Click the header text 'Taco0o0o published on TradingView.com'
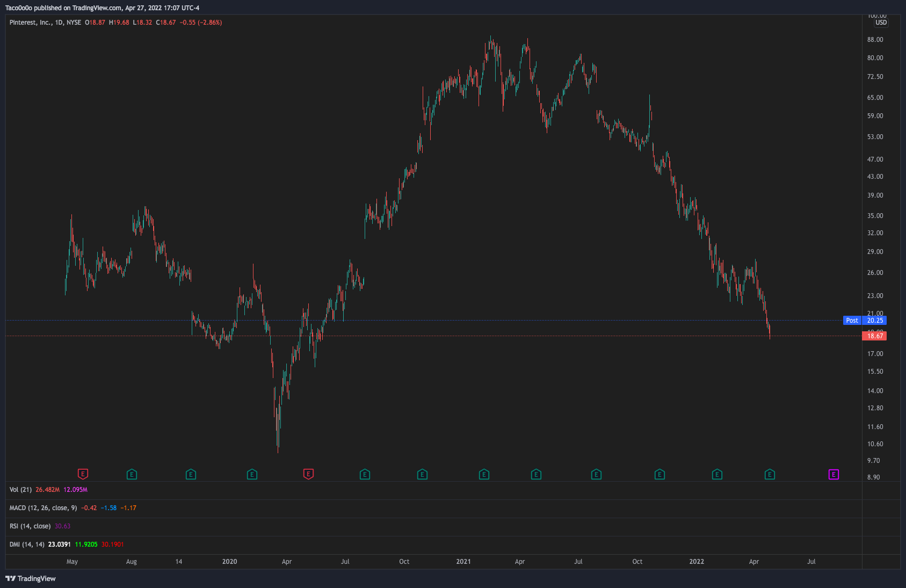Viewport: 906px width, 588px height. click(x=63, y=8)
